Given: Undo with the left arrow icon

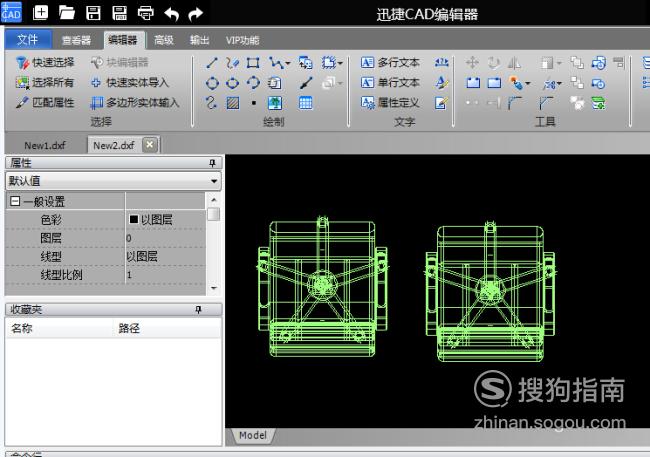Looking at the screenshot, I should (x=171, y=14).
